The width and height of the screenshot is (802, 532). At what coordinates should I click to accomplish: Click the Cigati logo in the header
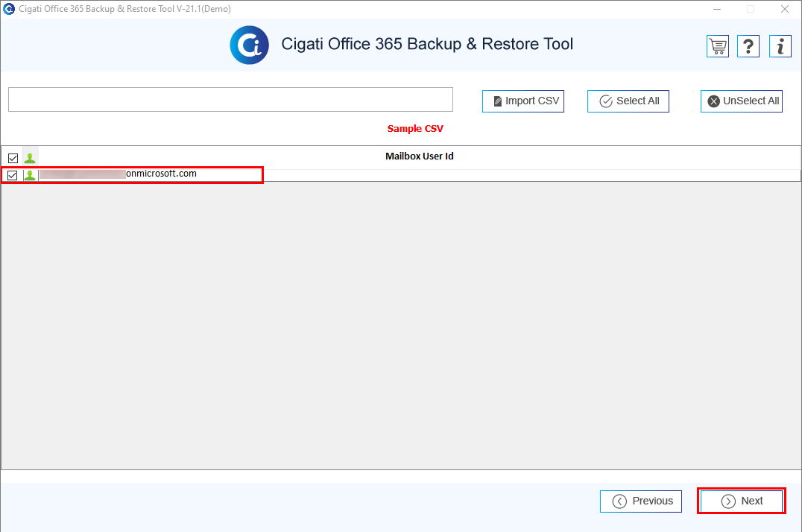pos(249,45)
